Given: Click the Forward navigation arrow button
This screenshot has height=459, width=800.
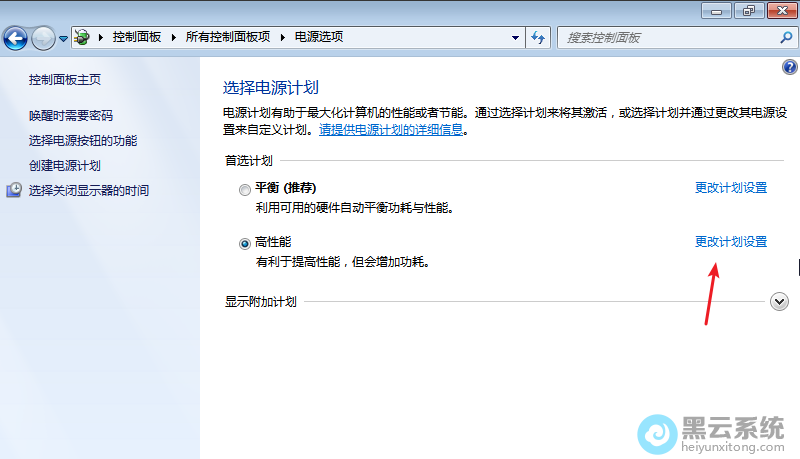Looking at the screenshot, I should [x=43, y=38].
